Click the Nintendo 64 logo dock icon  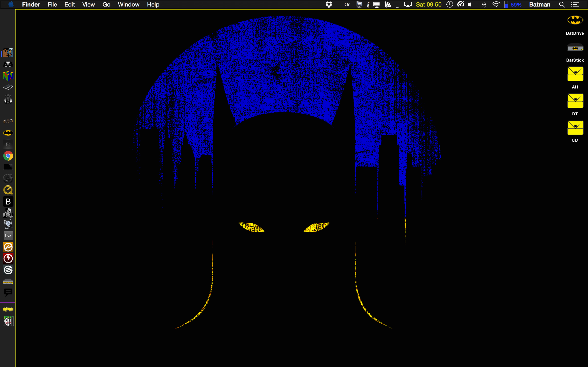click(8, 76)
